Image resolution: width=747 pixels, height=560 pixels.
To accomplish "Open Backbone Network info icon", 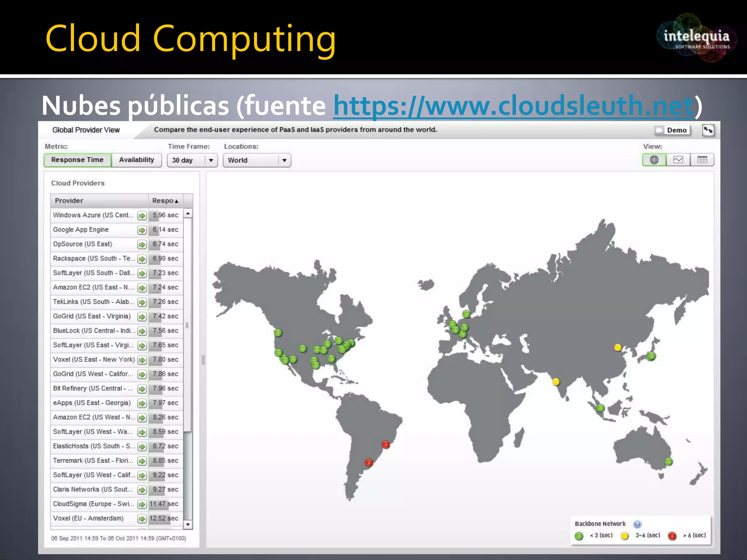I will click(x=637, y=524).
